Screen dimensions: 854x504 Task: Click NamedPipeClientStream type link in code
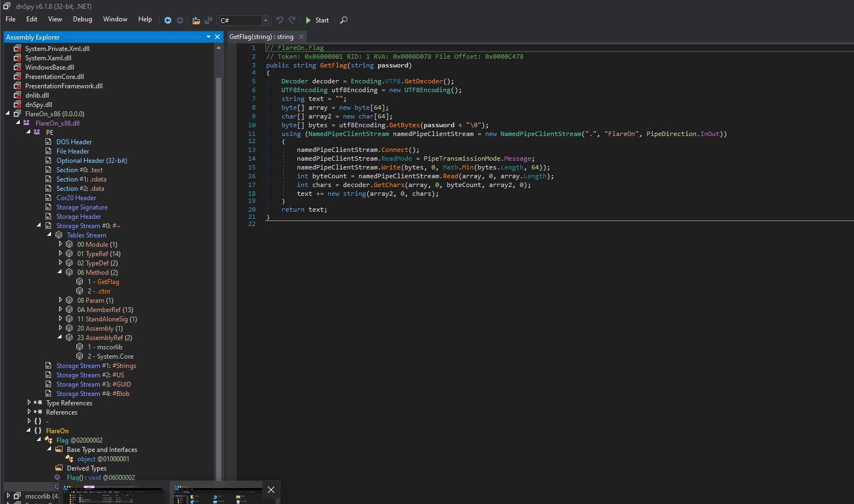point(349,134)
